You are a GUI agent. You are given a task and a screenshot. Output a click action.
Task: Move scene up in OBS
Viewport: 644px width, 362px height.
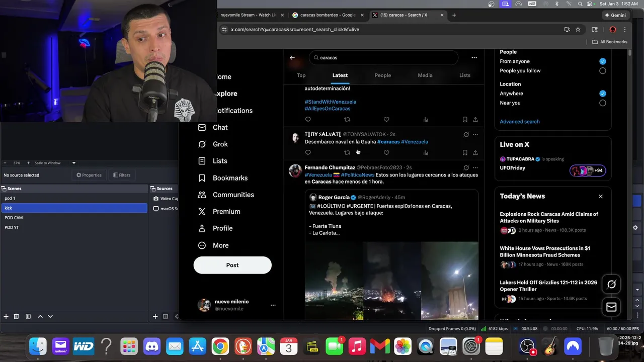(x=40, y=316)
